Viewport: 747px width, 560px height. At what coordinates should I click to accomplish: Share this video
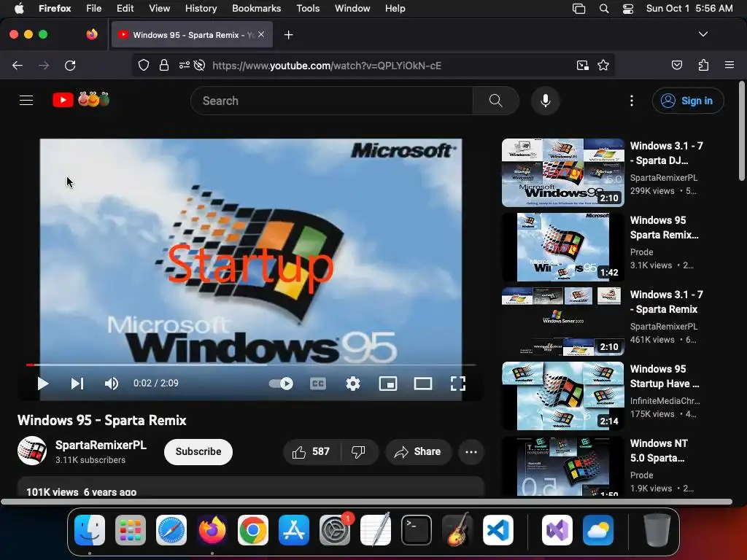(418, 452)
